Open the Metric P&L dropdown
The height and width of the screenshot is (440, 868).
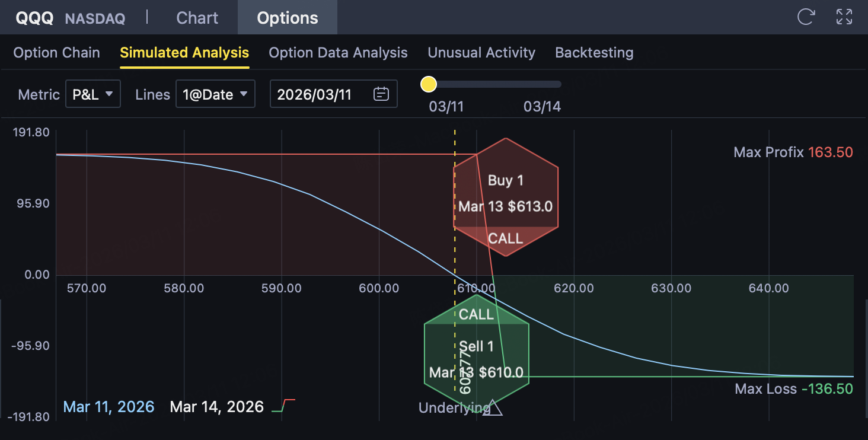(x=92, y=94)
